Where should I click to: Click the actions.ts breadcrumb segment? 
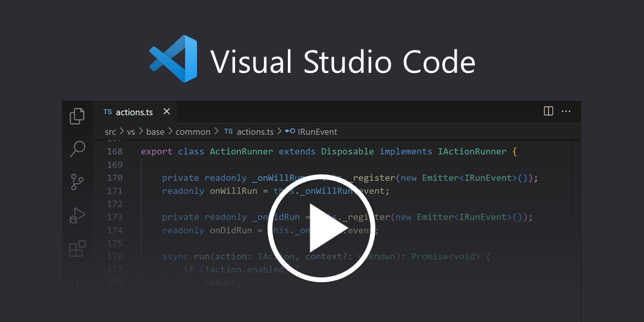pyautogui.click(x=249, y=132)
